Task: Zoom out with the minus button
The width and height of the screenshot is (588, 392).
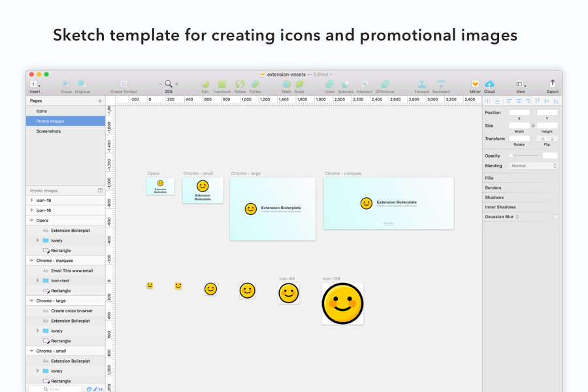Action: coord(161,84)
